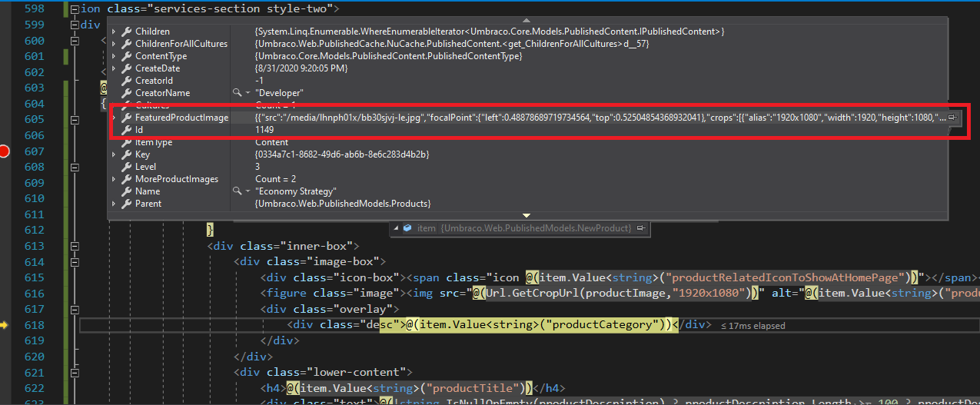This screenshot has width=980, height=405.
Task: Collapse code outlining at line 608
Action: coord(75,168)
